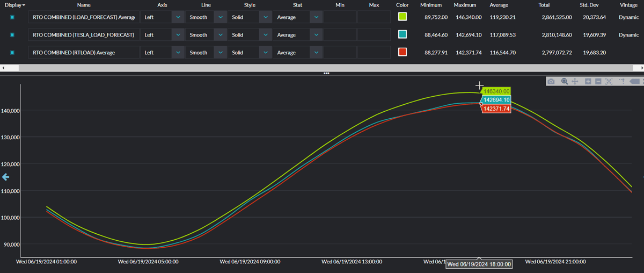
Task: Open green color swatch for LOAD_FORECAST
Action: point(402,17)
